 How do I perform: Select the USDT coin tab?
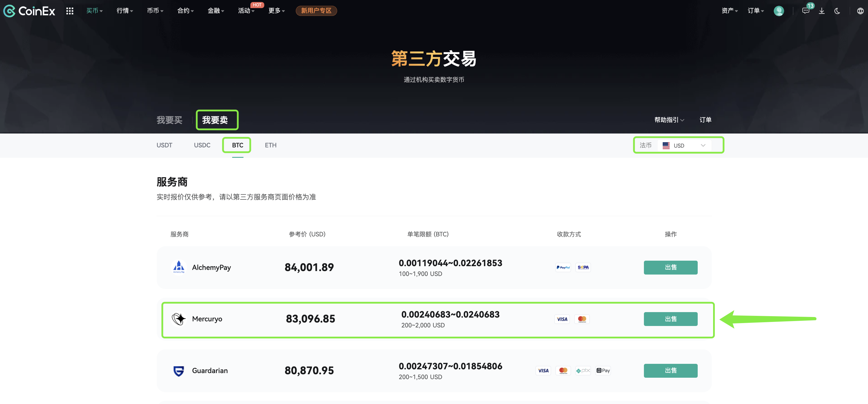coord(165,145)
